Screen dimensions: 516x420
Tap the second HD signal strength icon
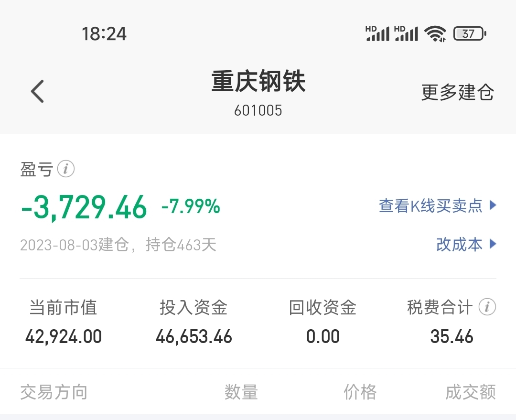click(406, 33)
